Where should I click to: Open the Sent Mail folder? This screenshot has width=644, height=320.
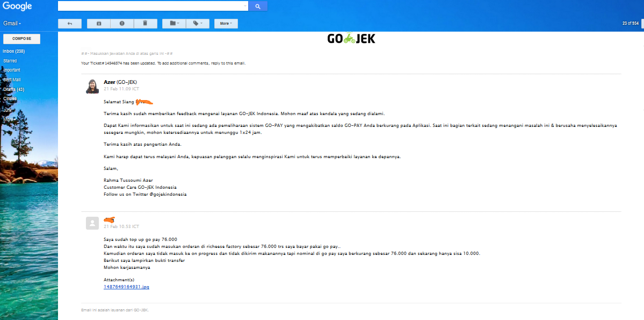click(x=11, y=80)
